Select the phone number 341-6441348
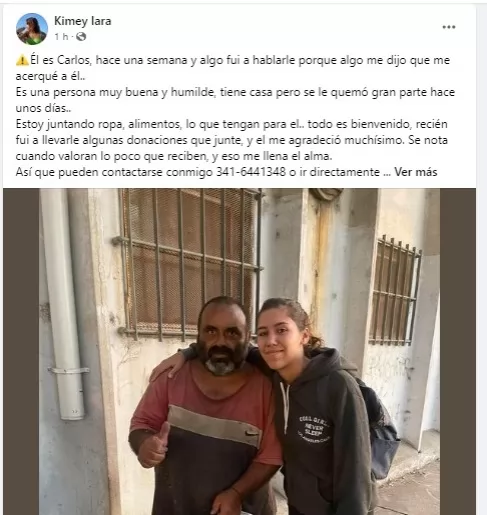This screenshot has height=515, width=487. tap(251, 172)
